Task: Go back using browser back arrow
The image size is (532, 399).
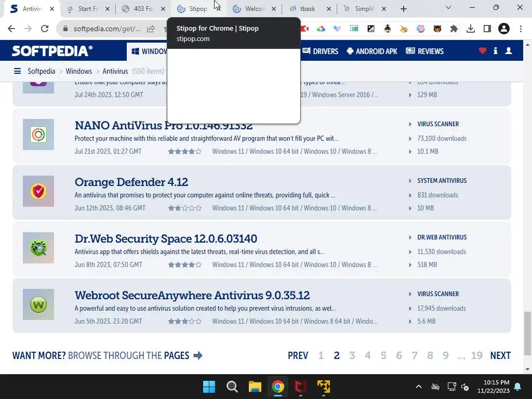Action: point(11,29)
